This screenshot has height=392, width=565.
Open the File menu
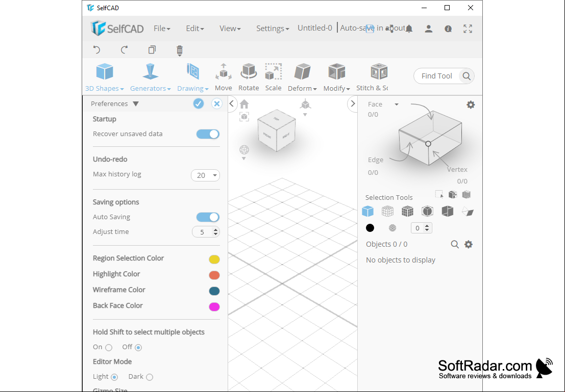162,29
